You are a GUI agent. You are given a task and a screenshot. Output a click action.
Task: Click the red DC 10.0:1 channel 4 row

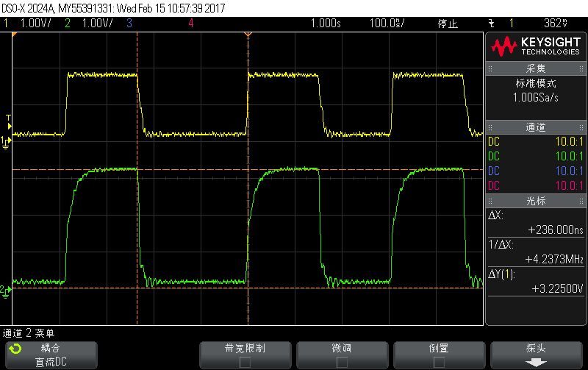point(536,185)
